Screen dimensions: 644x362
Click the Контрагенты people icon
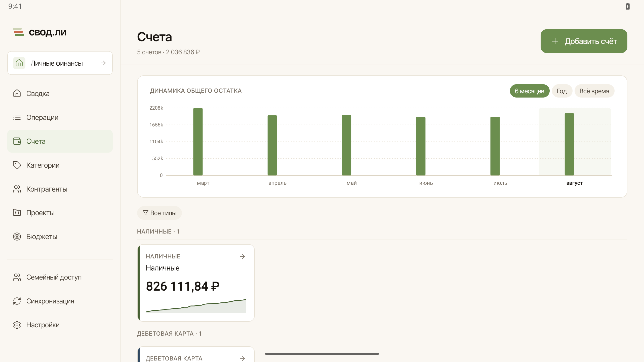tap(17, 189)
